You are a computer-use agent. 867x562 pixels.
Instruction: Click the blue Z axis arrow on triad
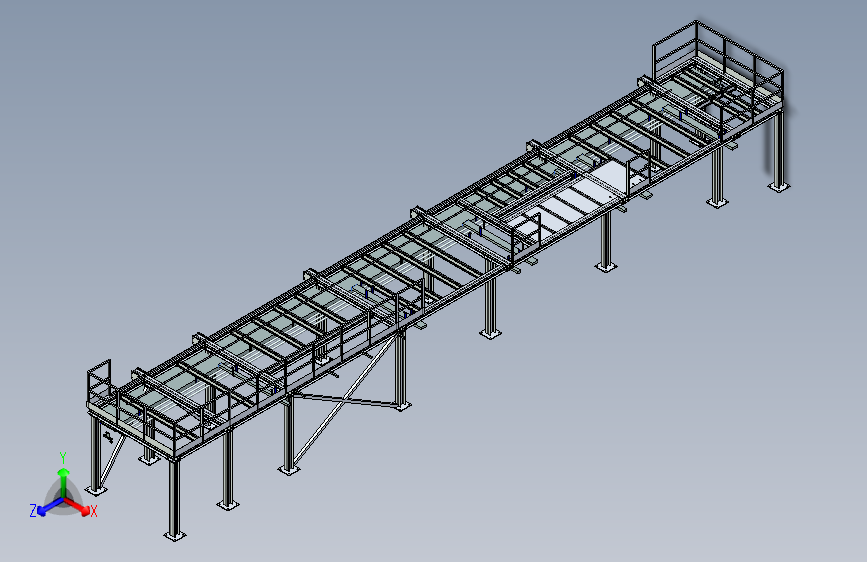coord(51,507)
